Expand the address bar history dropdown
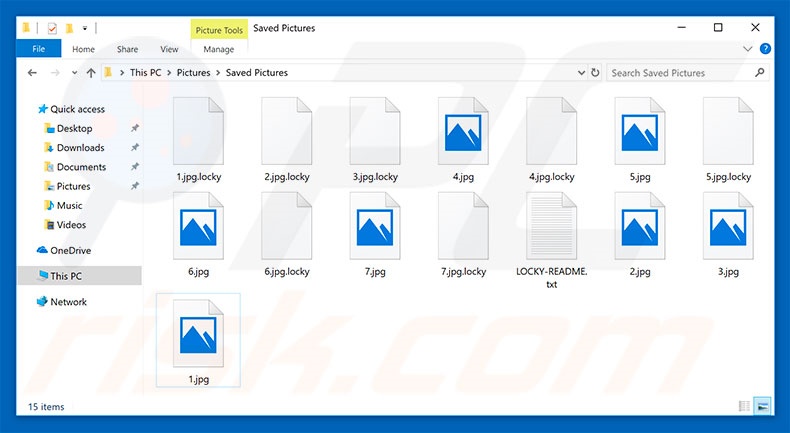 (581, 73)
